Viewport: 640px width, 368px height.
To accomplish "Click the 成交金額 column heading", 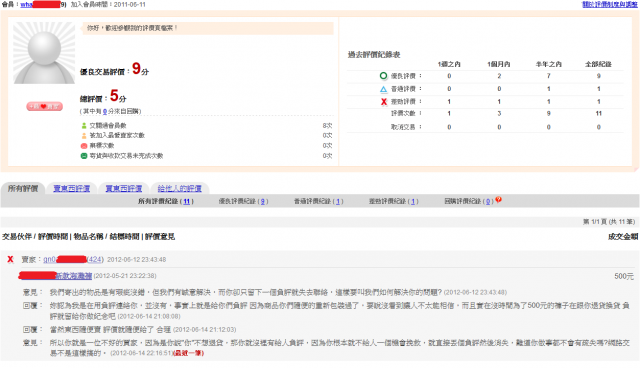I will 623,237.
